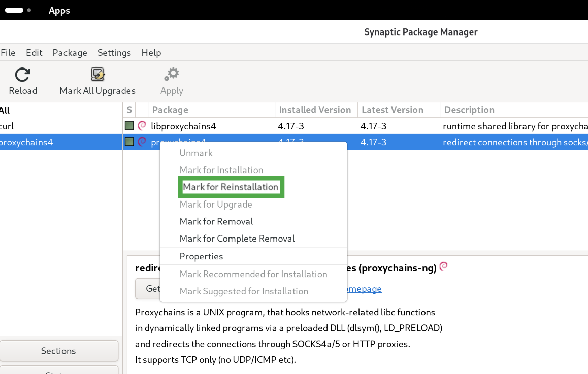588x374 pixels.
Task: Click the Get Screenshot button
Action: tap(148, 289)
